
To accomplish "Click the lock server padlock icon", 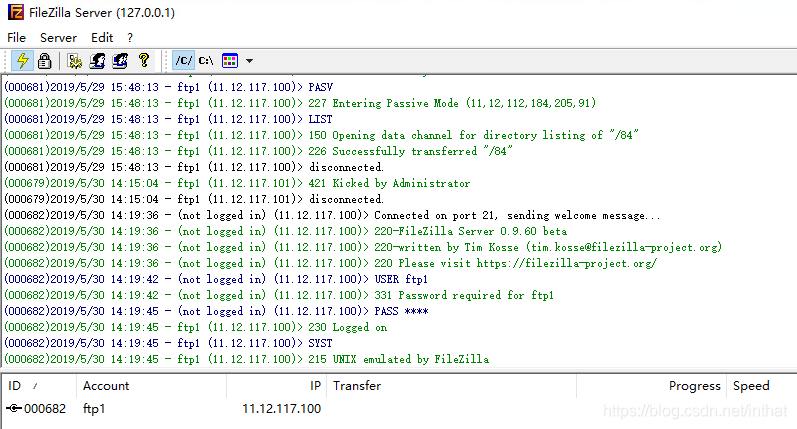I will point(45,61).
